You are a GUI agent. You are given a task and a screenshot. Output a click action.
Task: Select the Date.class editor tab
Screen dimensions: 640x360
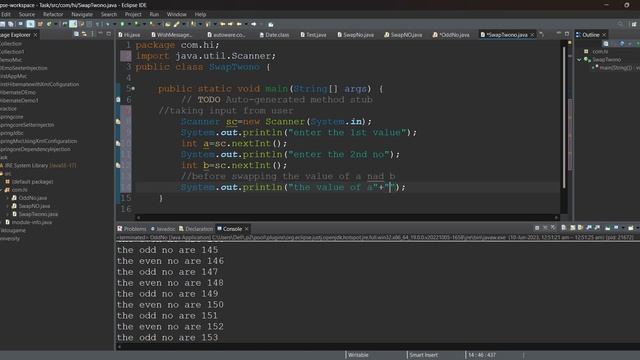coord(274,35)
